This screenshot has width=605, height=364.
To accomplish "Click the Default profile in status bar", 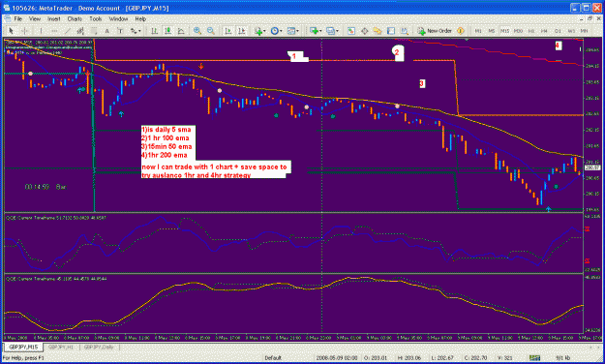I will tap(273, 358).
